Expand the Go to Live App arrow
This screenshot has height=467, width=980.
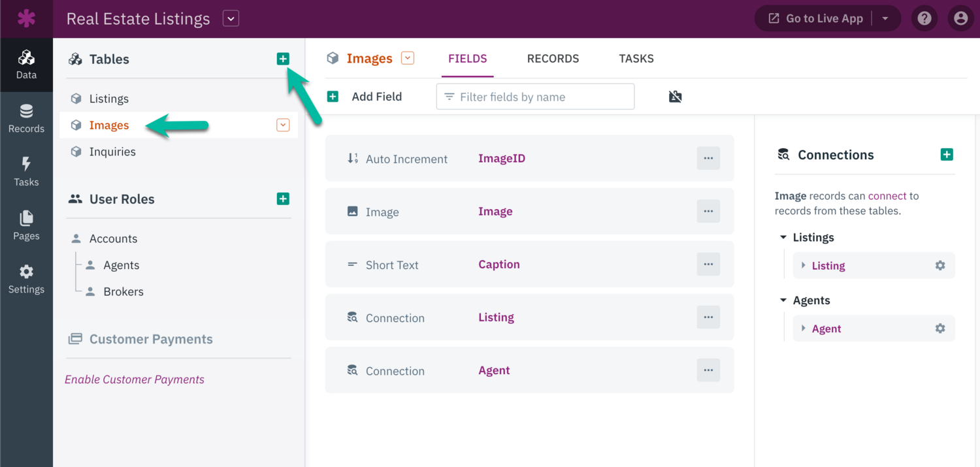pos(885,18)
